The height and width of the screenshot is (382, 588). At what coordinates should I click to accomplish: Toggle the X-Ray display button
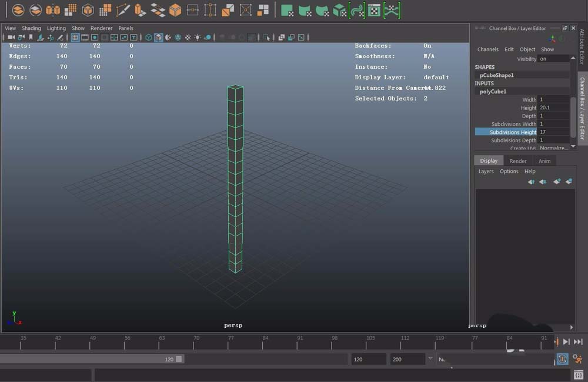tap(282, 37)
